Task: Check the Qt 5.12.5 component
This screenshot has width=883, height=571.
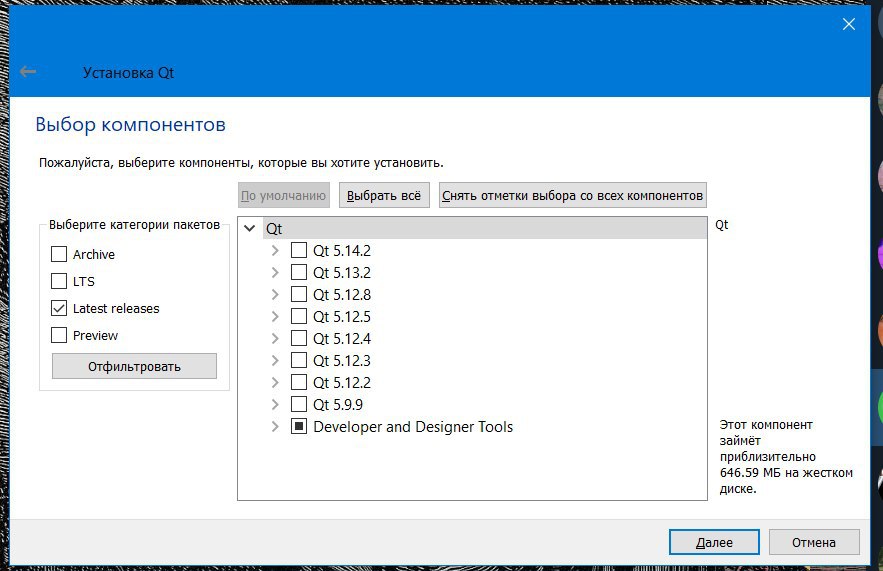Action: [298, 316]
